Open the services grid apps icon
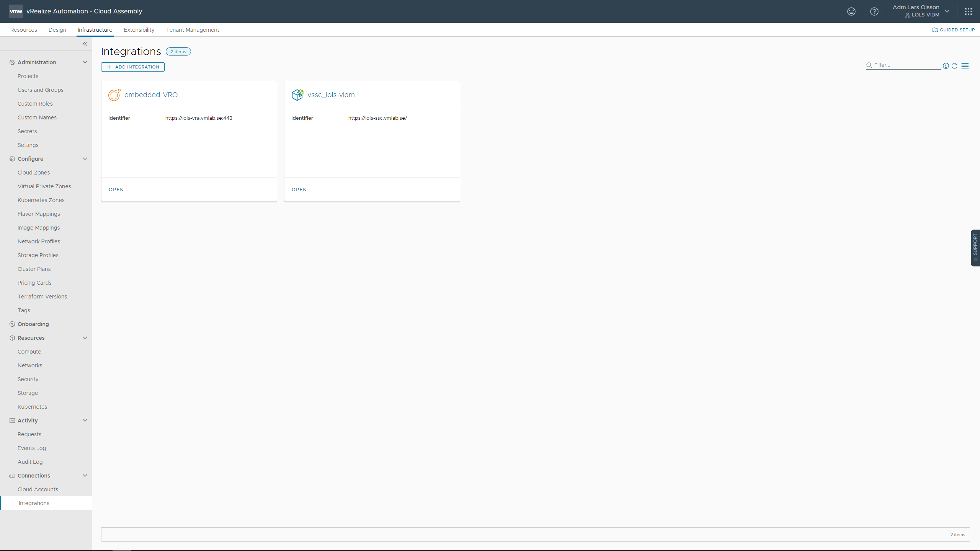Image resolution: width=980 pixels, height=551 pixels. coord(968,11)
